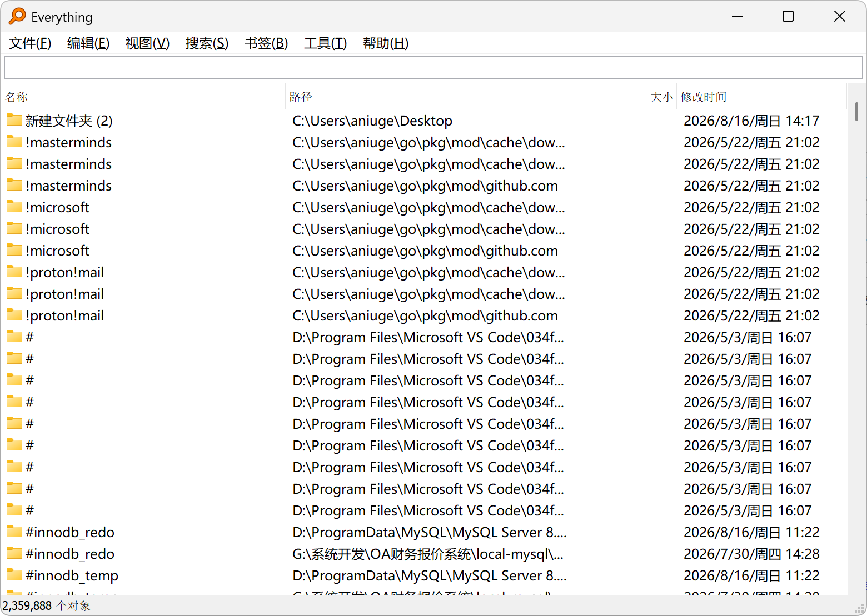Select !proton!mail name in the github.com row
The height and width of the screenshot is (616, 867).
pos(64,315)
